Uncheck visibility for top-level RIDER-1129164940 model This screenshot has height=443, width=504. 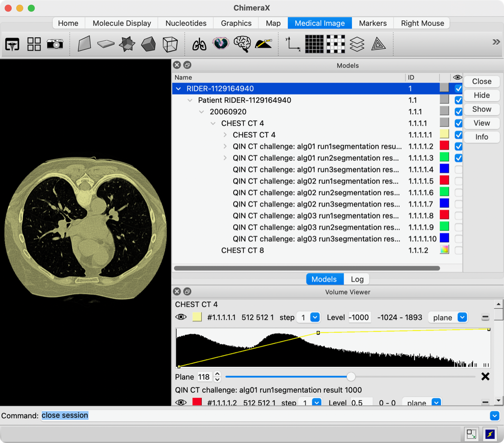(x=458, y=89)
